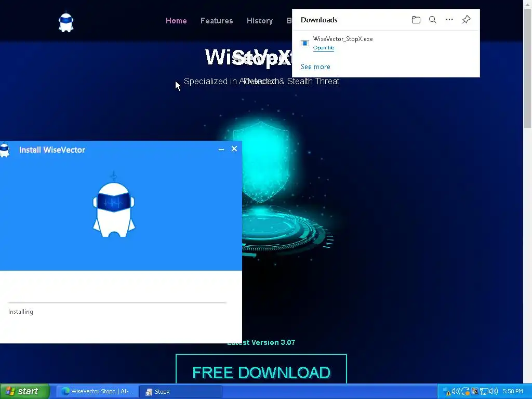Click the WiseVector_StopX.exe file name

pyautogui.click(x=343, y=39)
